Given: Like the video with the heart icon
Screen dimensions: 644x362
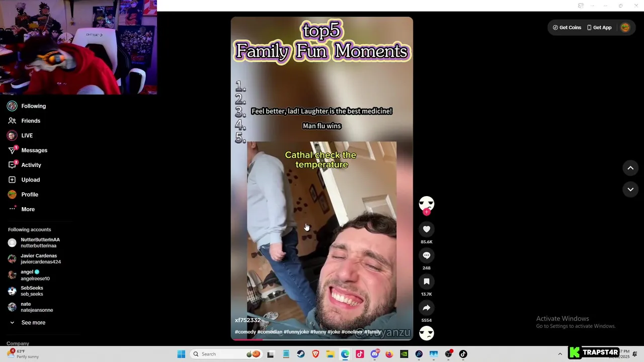Looking at the screenshot, I should tap(426, 229).
